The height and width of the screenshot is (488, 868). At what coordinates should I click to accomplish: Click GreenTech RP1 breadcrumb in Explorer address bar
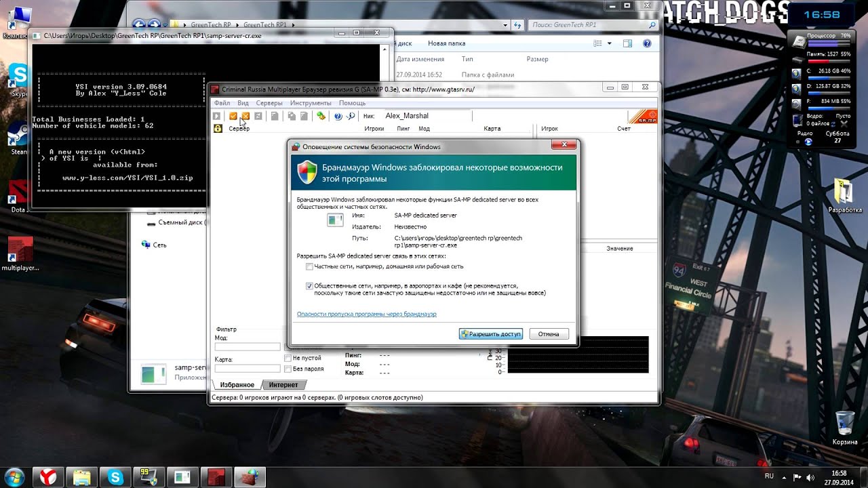coord(264,25)
